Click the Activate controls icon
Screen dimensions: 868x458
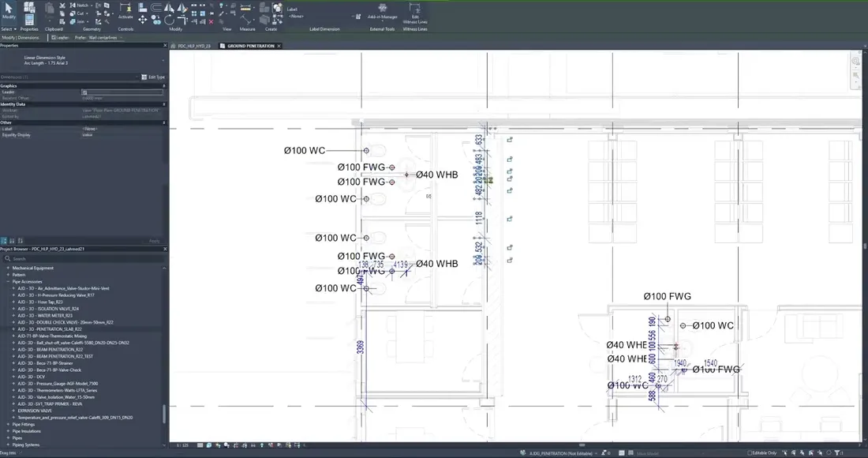click(x=125, y=10)
